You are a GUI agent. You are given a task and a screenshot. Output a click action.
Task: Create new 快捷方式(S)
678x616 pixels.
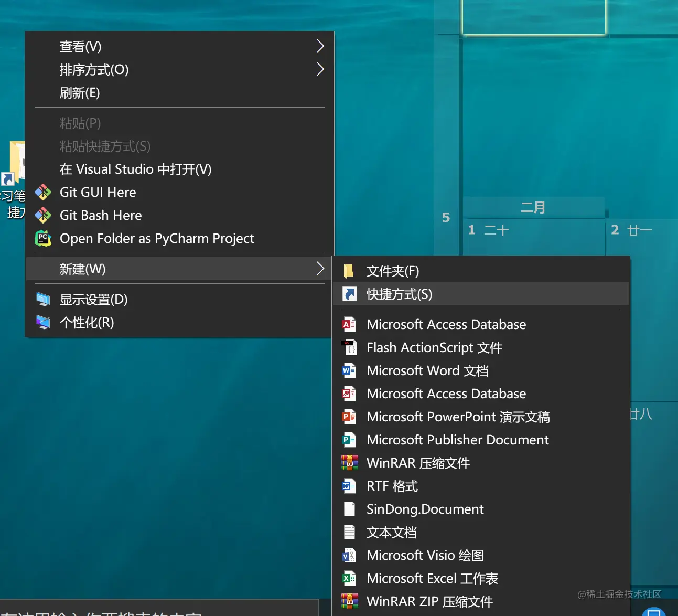tap(481, 294)
